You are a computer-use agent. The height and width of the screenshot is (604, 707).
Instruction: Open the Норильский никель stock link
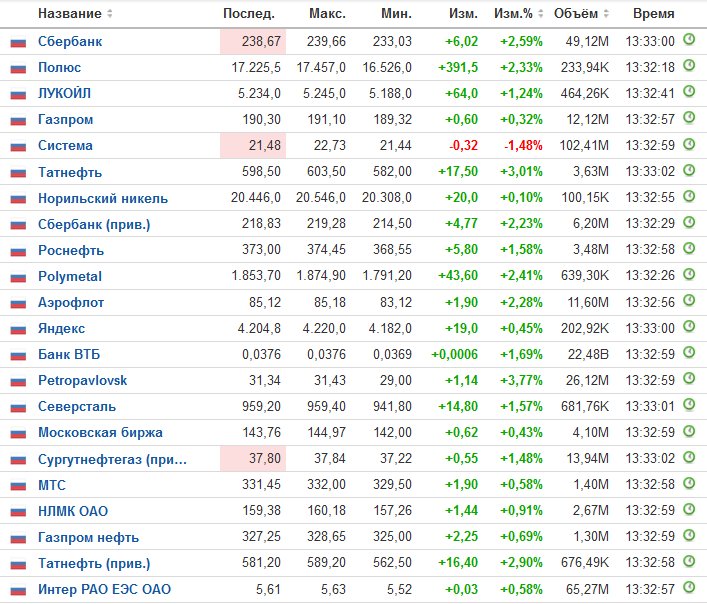coord(103,198)
